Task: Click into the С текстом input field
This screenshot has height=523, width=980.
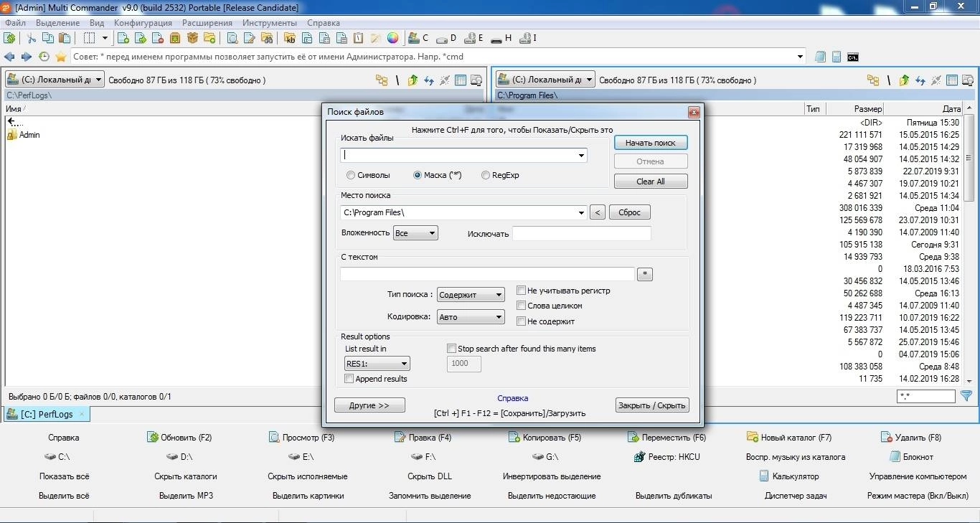Action: [487, 274]
